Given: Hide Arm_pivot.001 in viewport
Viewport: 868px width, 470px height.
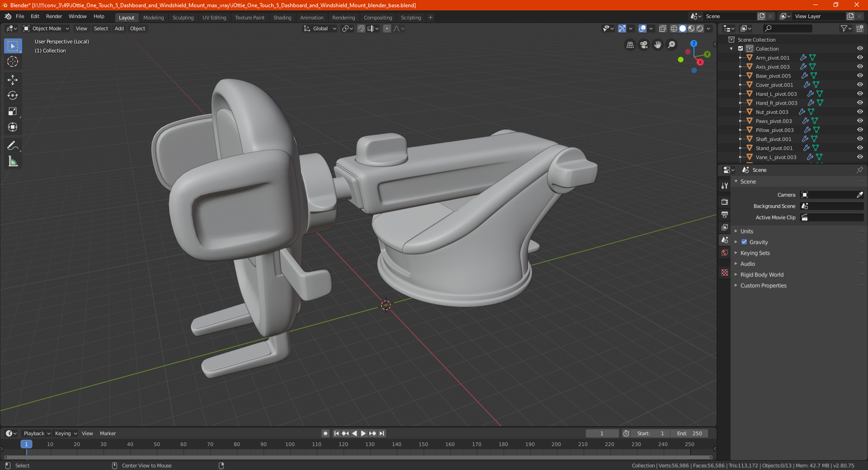Looking at the screenshot, I should [860, 57].
